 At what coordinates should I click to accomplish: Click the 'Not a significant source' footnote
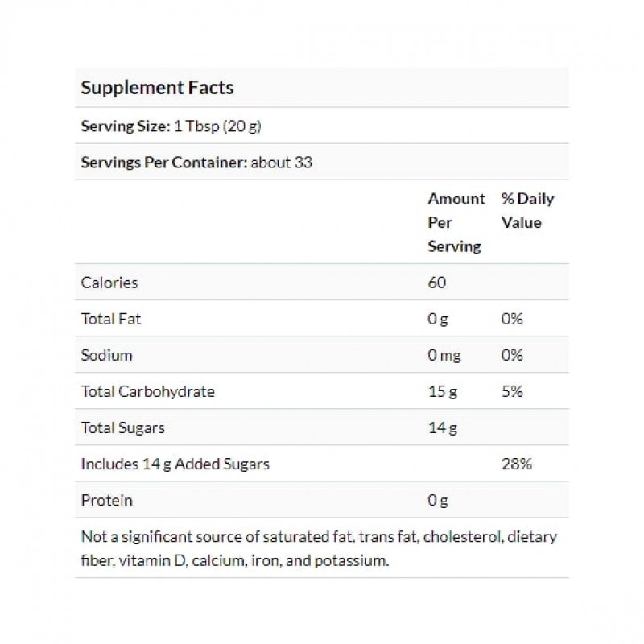(320, 548)
